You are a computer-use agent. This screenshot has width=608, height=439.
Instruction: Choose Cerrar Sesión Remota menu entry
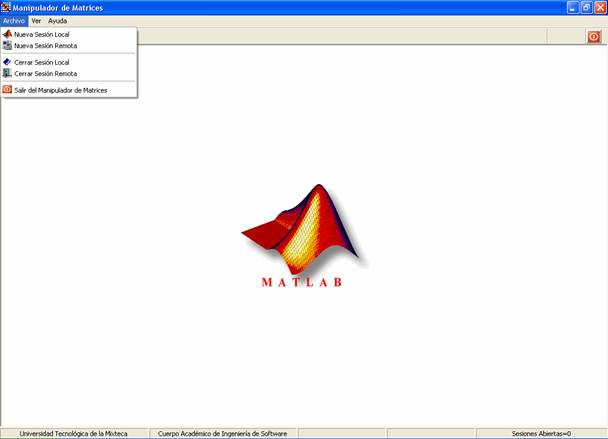tap(69, 73)
